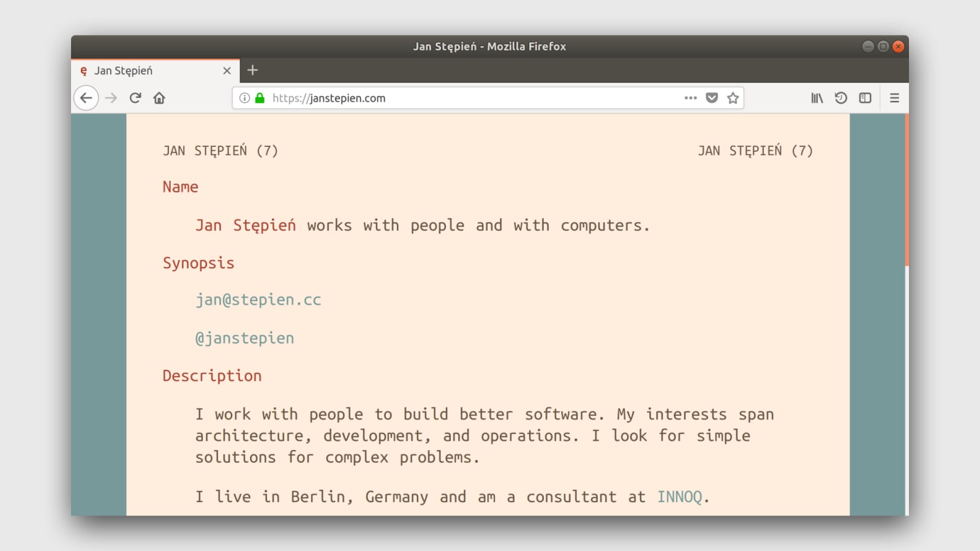The image size is (980, 551).
Task: Click the forward navigation arrow
Action: 111,98
